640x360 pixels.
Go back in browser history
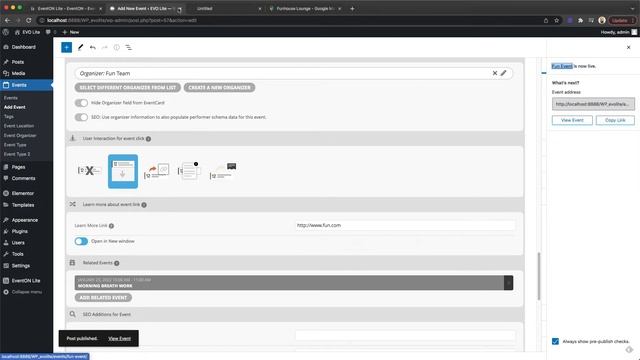click(x=7, y=20)
